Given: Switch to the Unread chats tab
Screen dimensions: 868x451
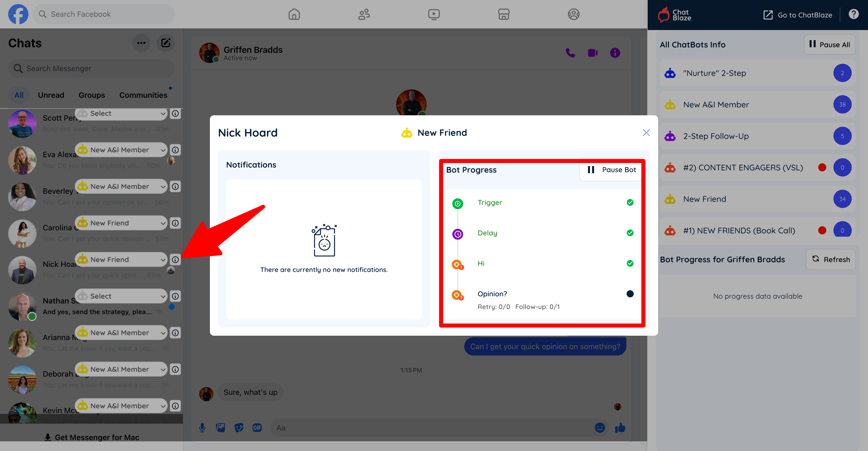Looking at the screenshot, I should click(51, 95).
